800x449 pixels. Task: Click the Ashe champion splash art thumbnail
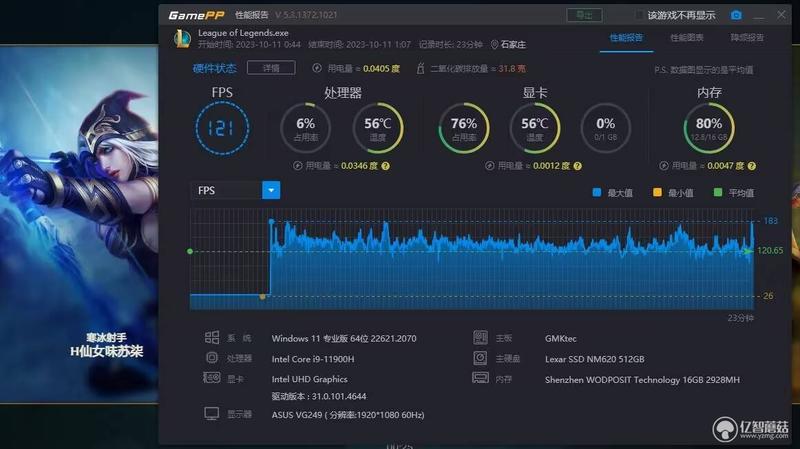(79, 224)
